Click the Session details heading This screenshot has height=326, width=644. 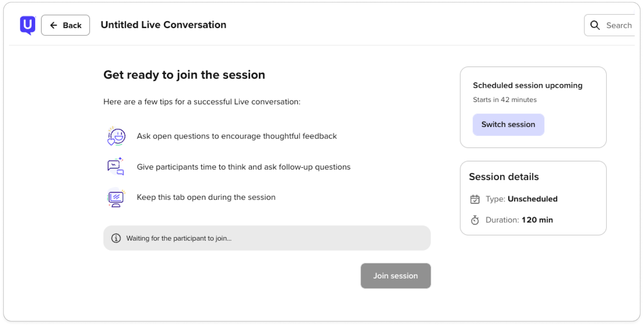[x=504, y=177]
